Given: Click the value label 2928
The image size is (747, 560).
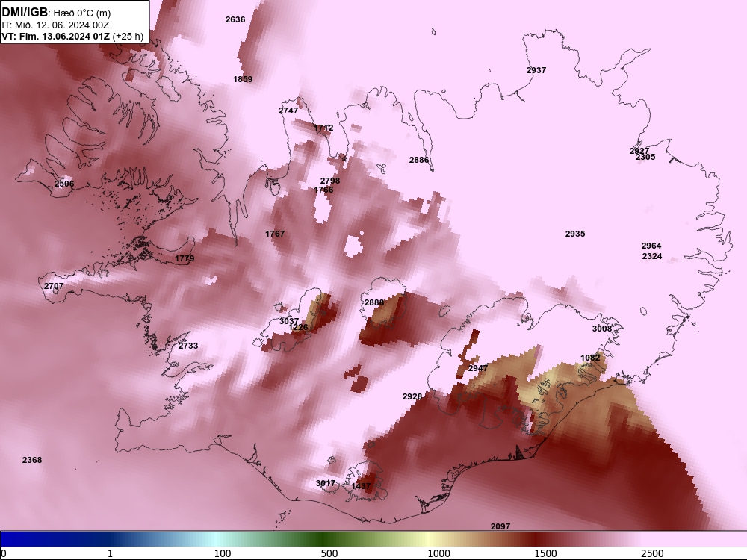Looking at the screenshot, I should tap(412, 396).
